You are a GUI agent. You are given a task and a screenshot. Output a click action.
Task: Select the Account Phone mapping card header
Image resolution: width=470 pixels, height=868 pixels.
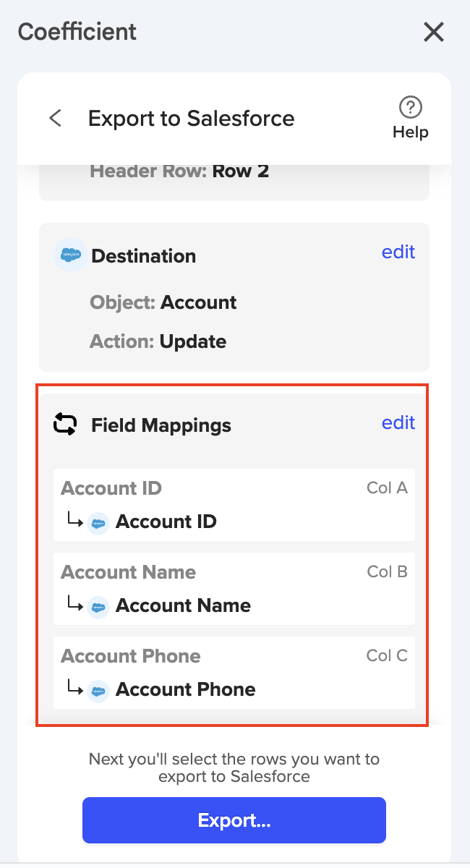tap(131, 656)
